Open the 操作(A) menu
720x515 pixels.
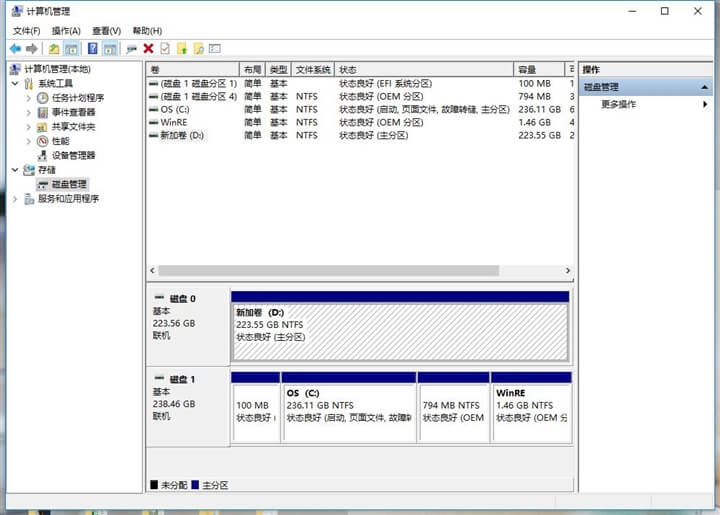coord(66,31)
